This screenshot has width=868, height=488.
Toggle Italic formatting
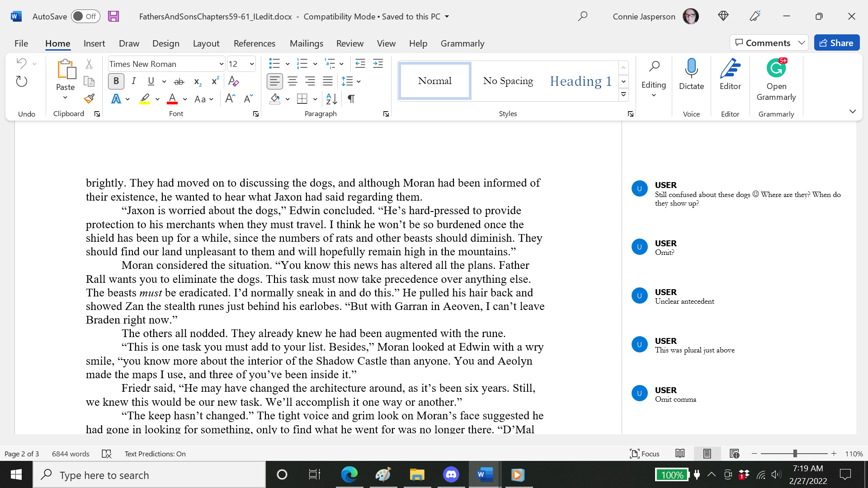point(133,81)
